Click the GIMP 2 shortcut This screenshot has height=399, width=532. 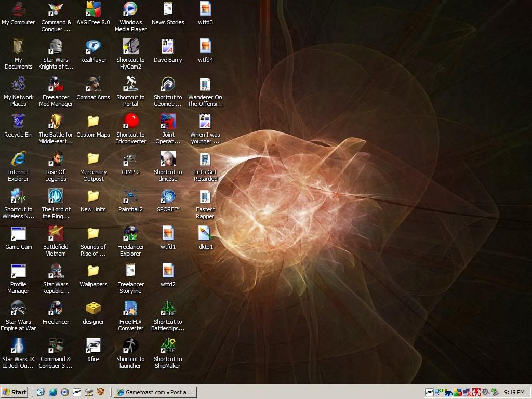[x=130, y=158]
